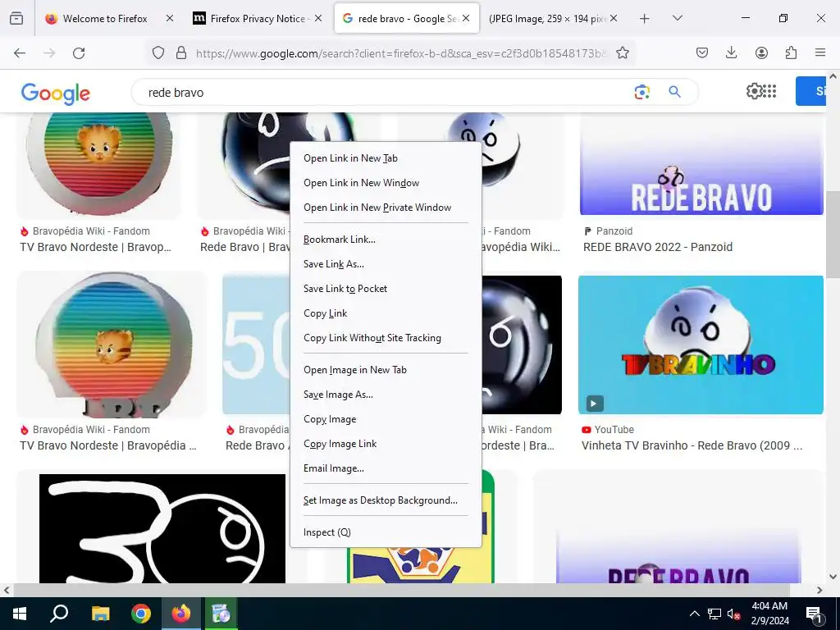Select Open Link in New Tab
Screen dimensions: 840x630
click(386, 158)
